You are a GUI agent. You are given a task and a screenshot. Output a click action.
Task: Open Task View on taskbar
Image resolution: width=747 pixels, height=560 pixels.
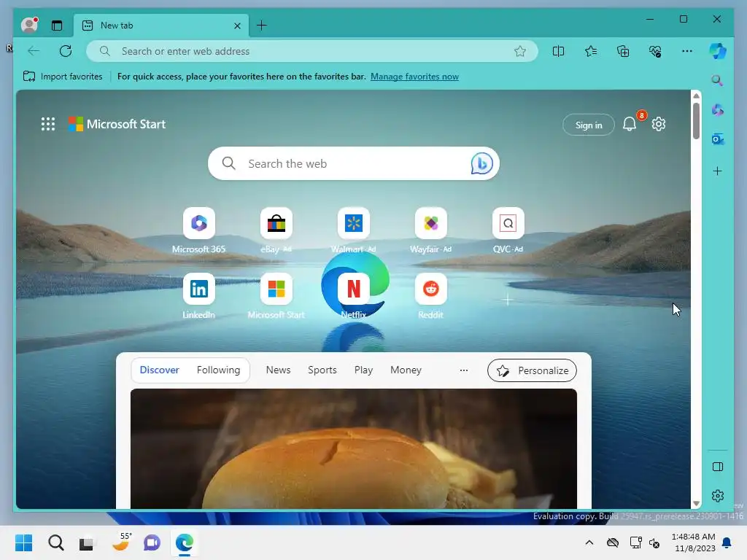pos(86,542)
